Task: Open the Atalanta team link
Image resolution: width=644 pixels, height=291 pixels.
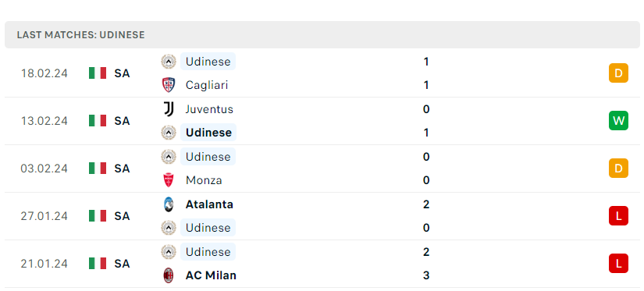Action: [209, 204]
